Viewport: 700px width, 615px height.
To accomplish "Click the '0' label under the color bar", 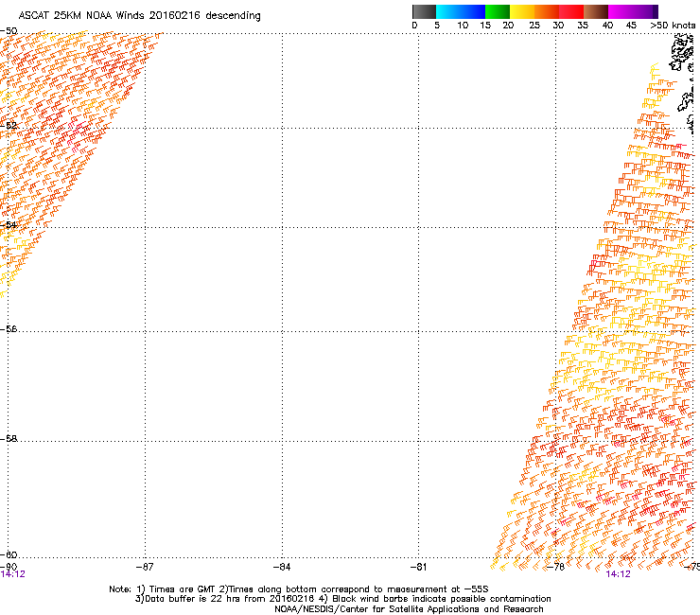I will point(414,26).
